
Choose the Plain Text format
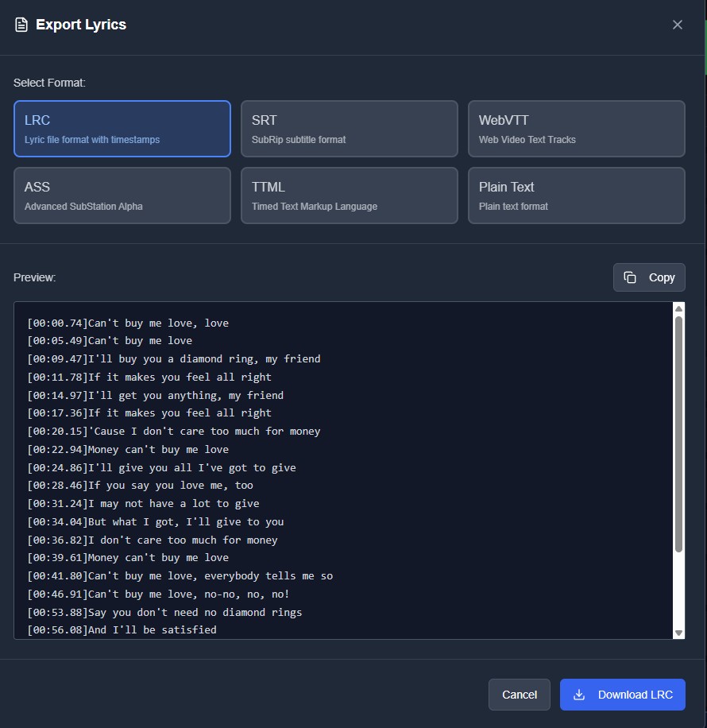point(576,196)
